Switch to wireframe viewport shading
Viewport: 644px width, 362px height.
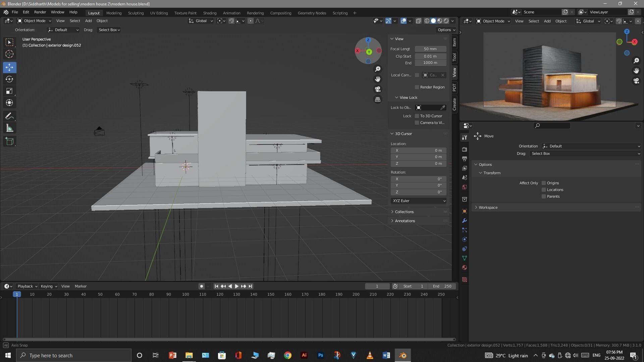coord(427,21)
